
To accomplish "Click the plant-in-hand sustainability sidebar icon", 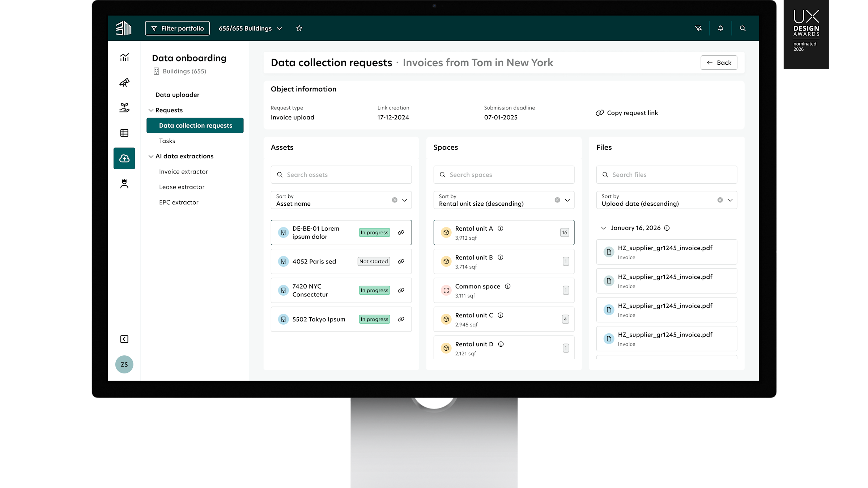I will (x=124, y=108).
